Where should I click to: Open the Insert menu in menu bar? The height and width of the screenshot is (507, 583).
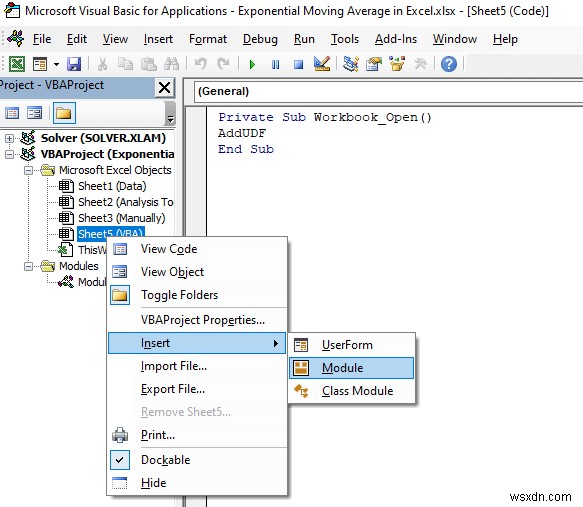coord(158,39)
